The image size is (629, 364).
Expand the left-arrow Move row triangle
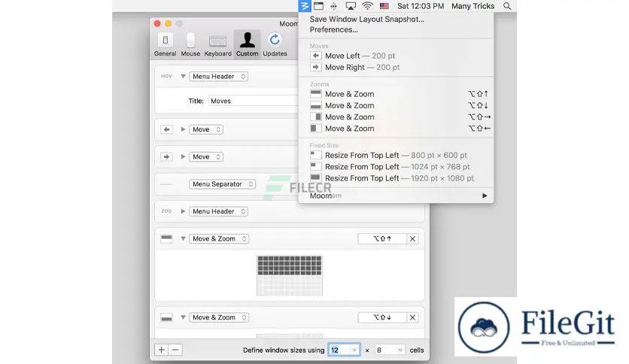(183, 129)
